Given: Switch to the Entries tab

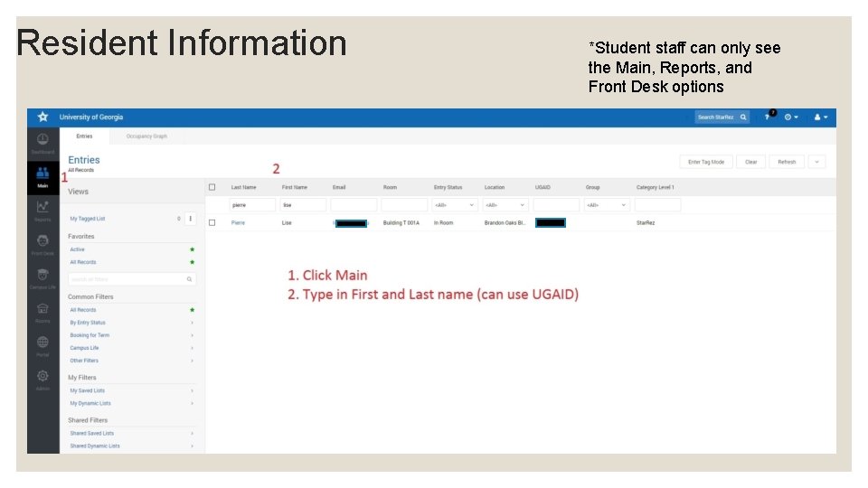Looking at the screenshot, I should click(x=85, y=136).
